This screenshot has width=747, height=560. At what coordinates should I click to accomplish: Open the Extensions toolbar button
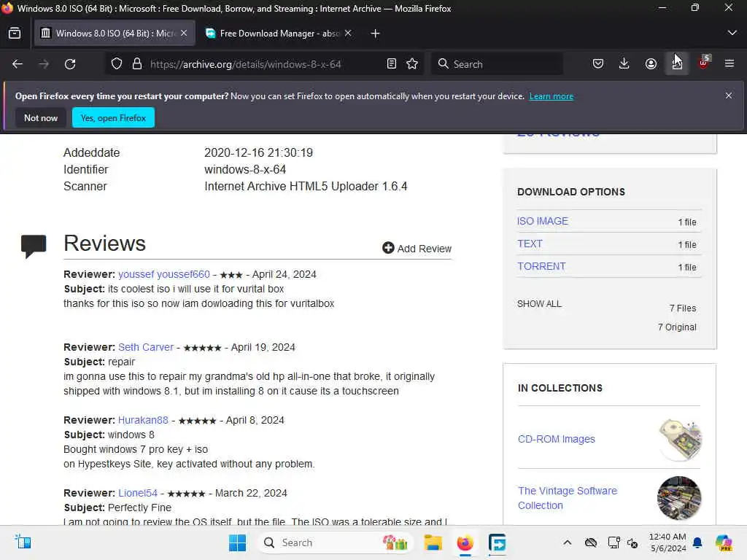677,64
